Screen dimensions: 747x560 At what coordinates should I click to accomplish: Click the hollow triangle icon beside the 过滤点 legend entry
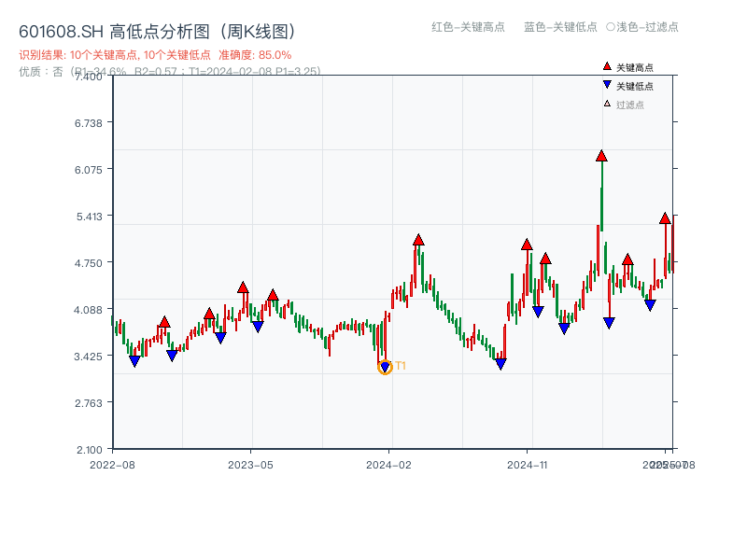coord(607,104)
